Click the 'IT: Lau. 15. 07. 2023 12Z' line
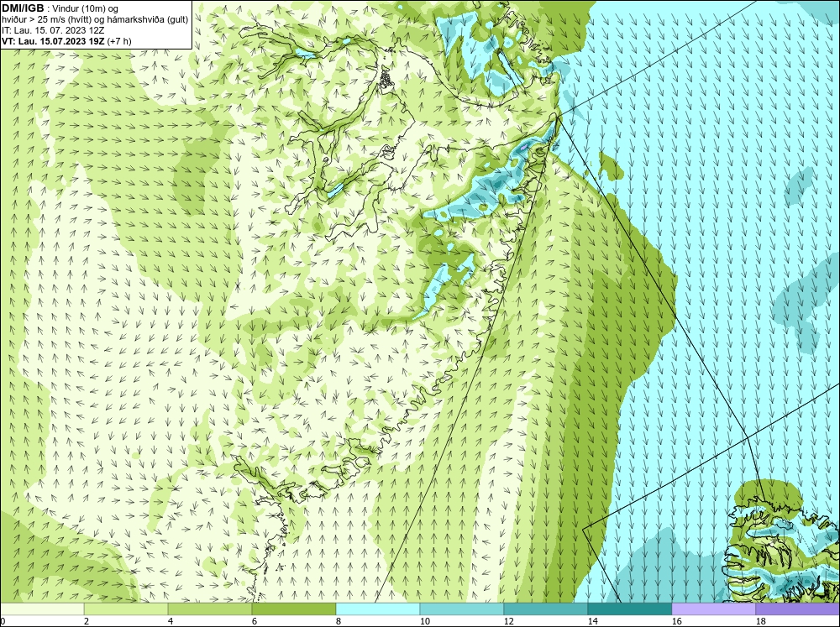 pyautogui.click(x=53, y=30)
